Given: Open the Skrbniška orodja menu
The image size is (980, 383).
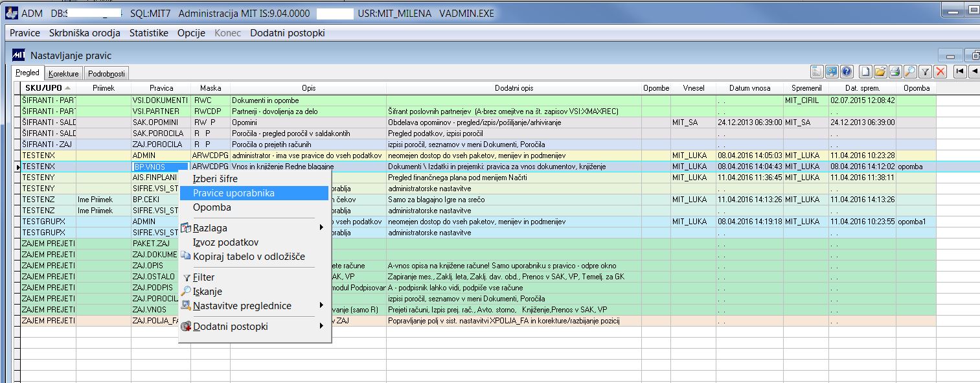Looking at the screenshot, I should [x=84, y=33].
